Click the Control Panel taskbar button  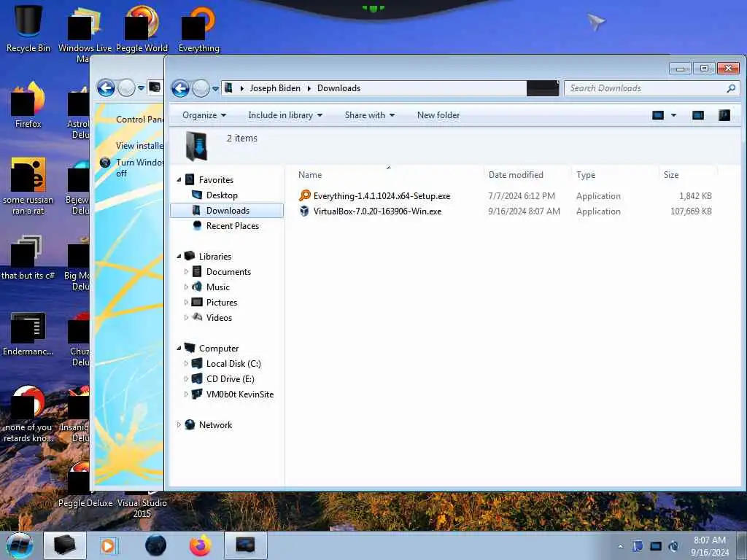[245, 545]
